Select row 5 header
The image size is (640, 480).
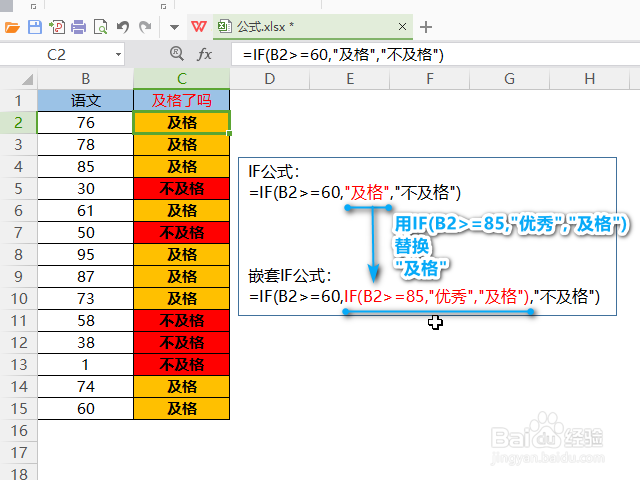(x=18, y=189)
